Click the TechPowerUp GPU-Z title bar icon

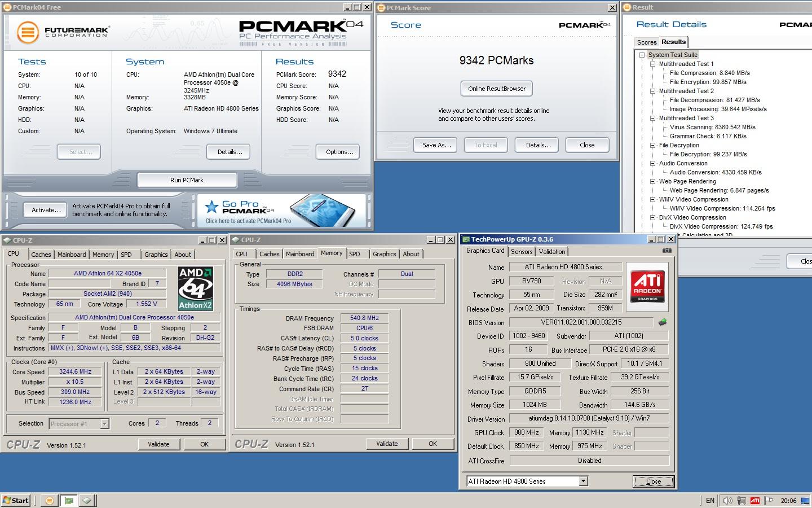pyautogui.click(x=466, y=239)
